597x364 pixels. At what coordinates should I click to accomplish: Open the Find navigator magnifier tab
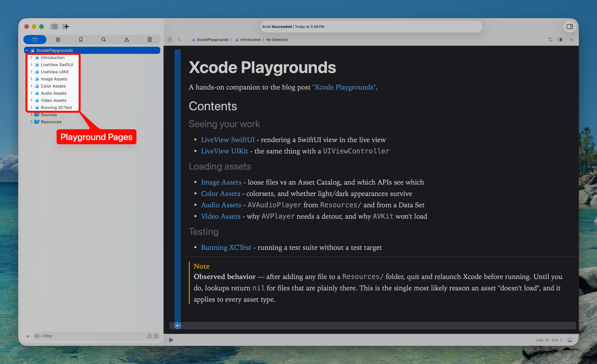pyautogui.click(x=104, y=39)
